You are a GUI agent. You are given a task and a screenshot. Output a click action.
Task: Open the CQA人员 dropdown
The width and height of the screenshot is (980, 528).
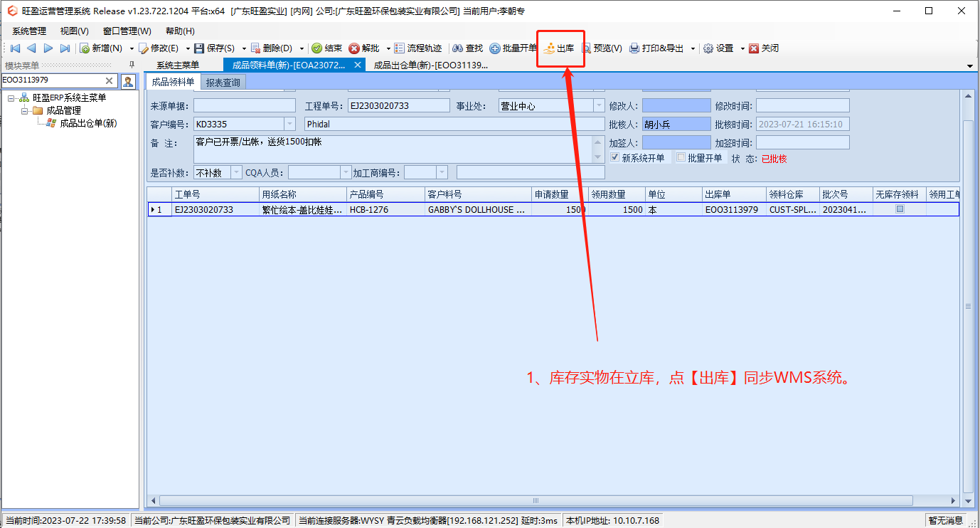[346, 172]
